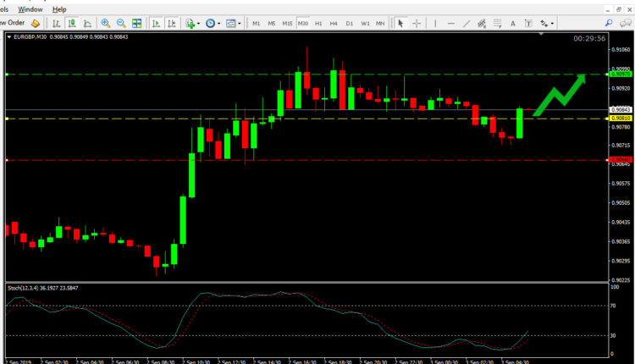Open the Window menu
This screenshot has height=364, width=635.
(x=30, y=9)
